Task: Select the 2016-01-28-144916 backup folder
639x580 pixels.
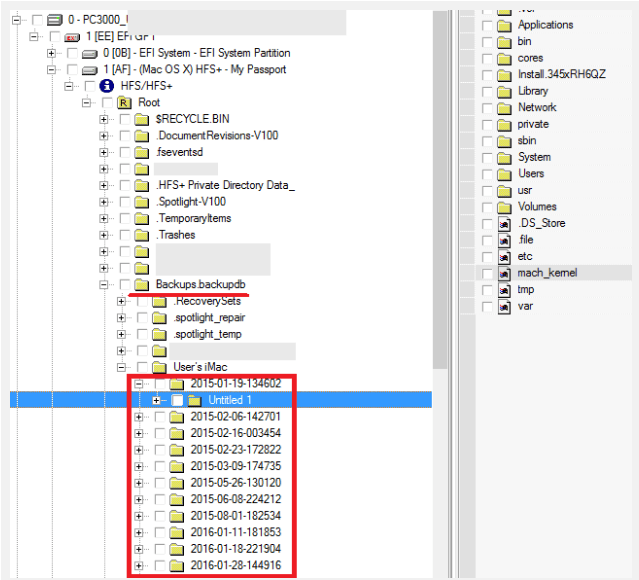Action: coord(235,565)
